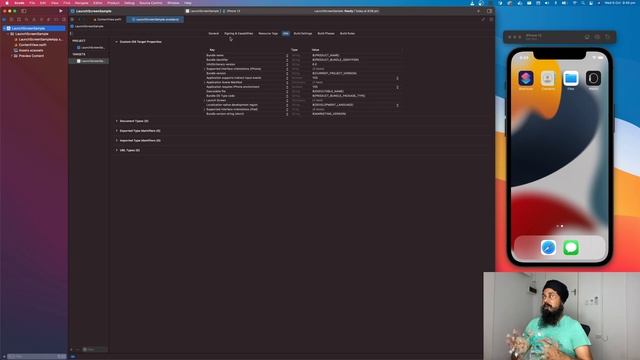The height and width of the screenshot is (360, 640).
Task: Expand the Launch Screen dictionary row
Action: point(204,100)
